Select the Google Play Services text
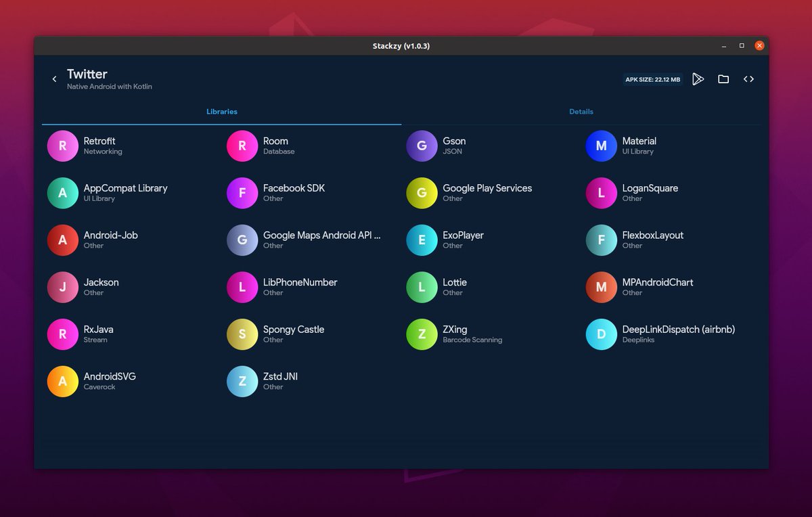 487,188
